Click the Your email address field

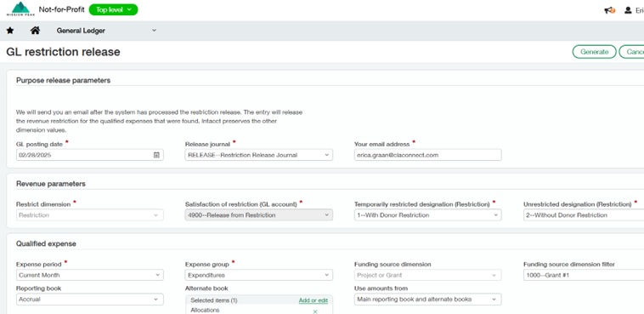(427, 155)
